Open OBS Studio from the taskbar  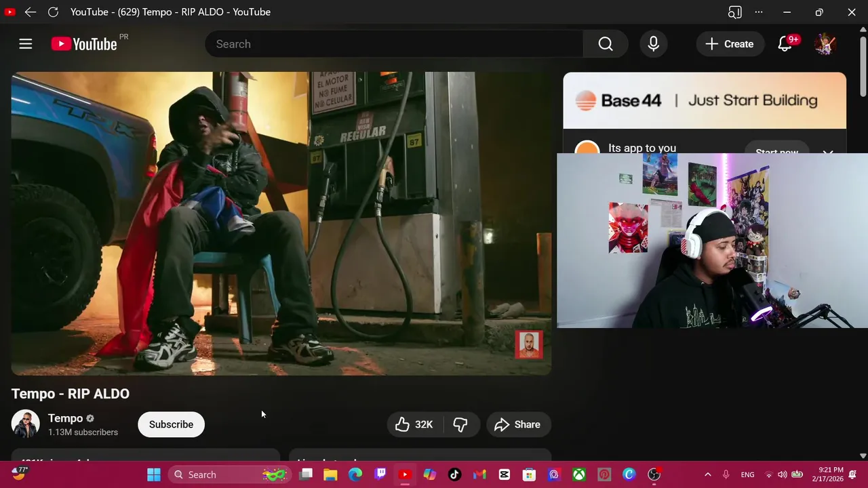[654, 474]
